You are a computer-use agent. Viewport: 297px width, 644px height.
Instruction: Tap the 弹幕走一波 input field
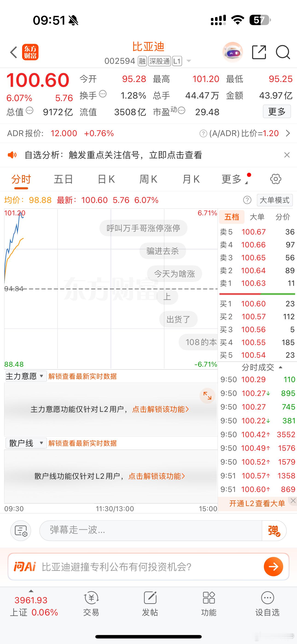tap(151, 530)
